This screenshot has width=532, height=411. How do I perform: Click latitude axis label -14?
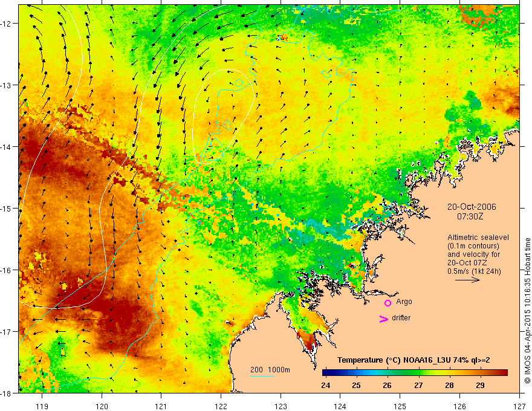[x=7, y=147]
